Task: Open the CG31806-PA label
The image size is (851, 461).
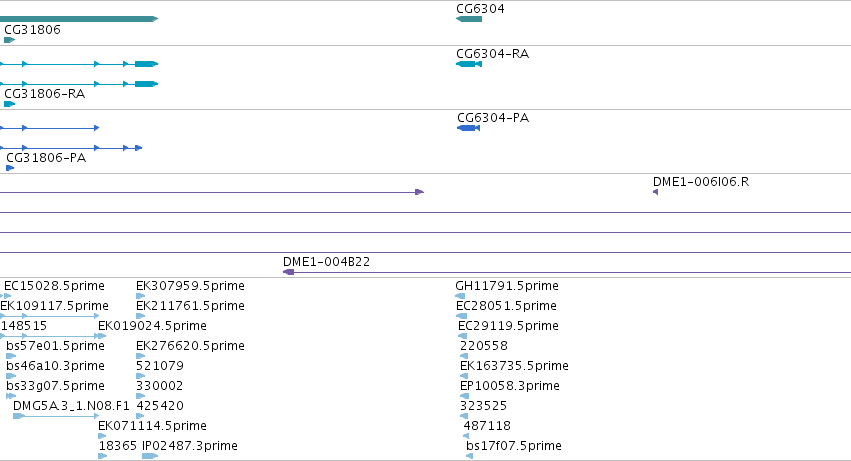Action: [46, 158]
